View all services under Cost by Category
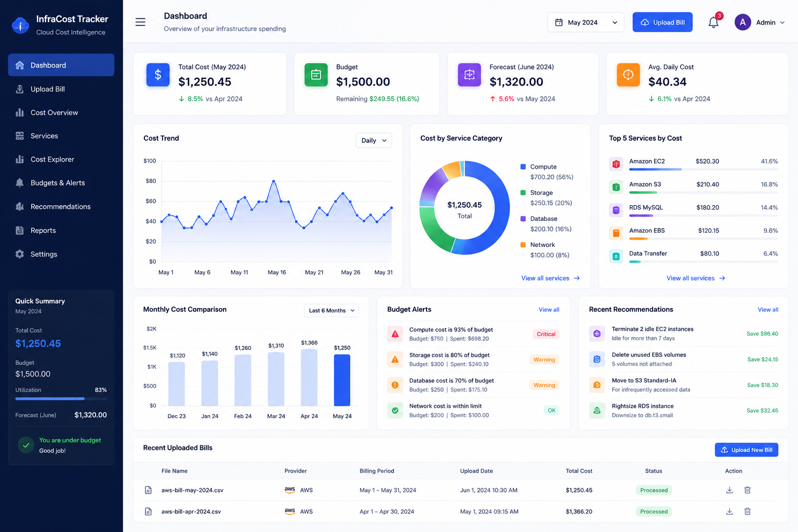This screenshot has height=532, width=798. 551,278
